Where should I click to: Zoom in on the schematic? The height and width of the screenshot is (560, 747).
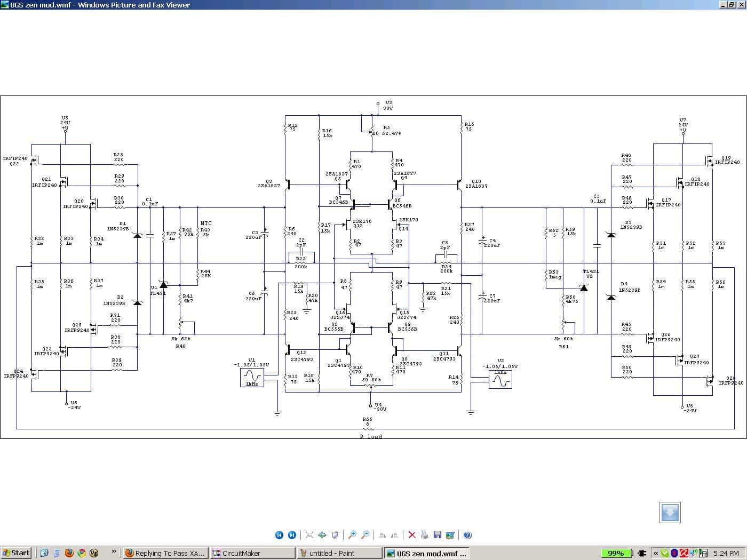tap(352, 535)
